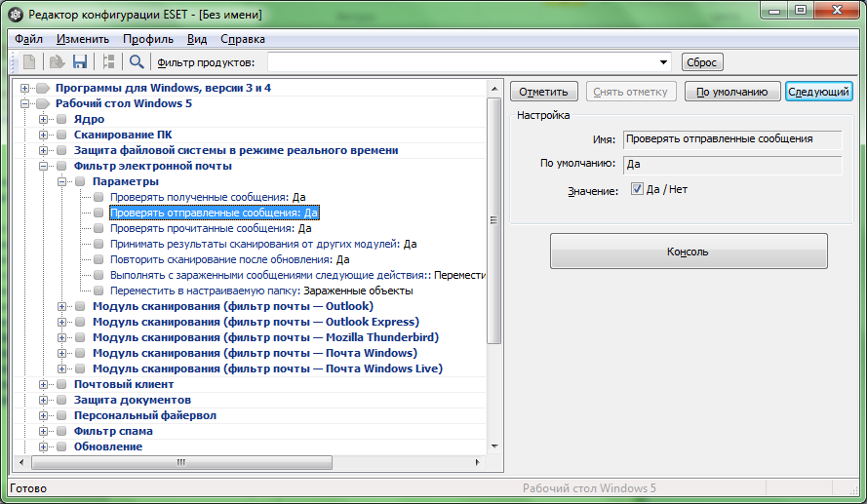Screen dimensions: 867x504
Task: Select Модуль сканирования Почта Windows) row
Action: click(x=255, y=353)
